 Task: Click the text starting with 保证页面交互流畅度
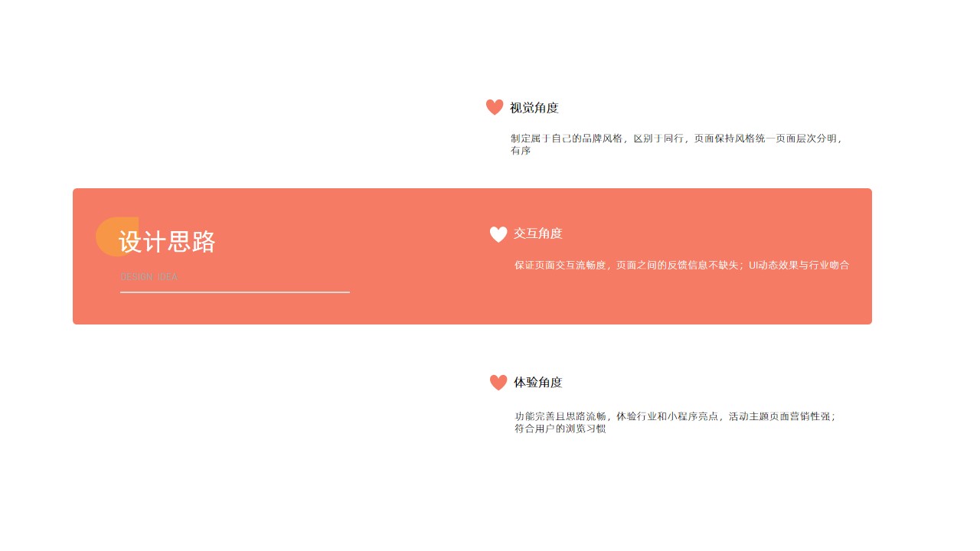point(682,265)
